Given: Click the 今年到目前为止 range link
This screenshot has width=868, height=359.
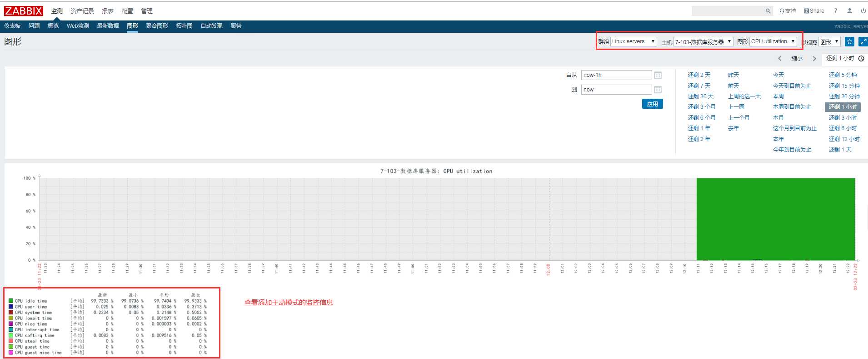Looking at the screenshot, I should coord(792,149).
